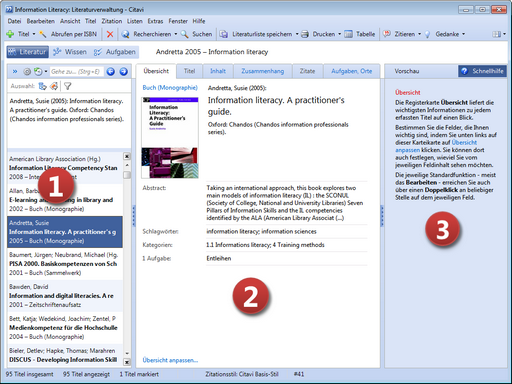Viewport: 512px width, 384px height.
Task: Select the Übersicht tab
Action: click(x=156, y=71)
